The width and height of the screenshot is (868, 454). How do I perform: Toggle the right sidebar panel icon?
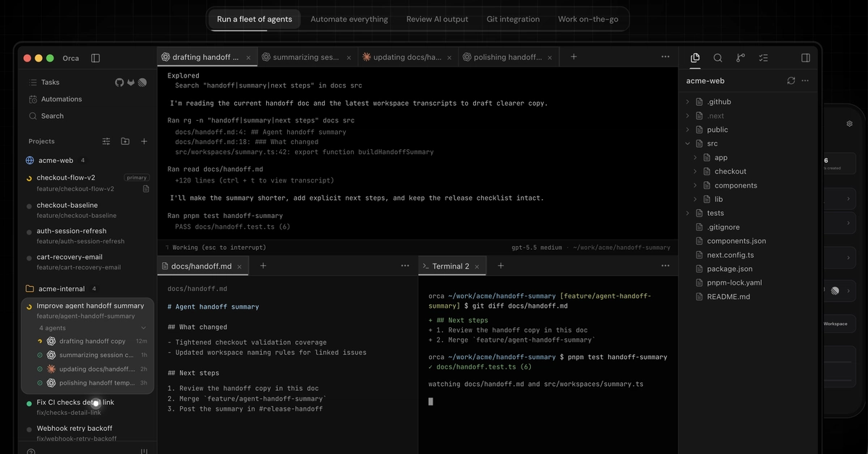click(x=806, y=58)
